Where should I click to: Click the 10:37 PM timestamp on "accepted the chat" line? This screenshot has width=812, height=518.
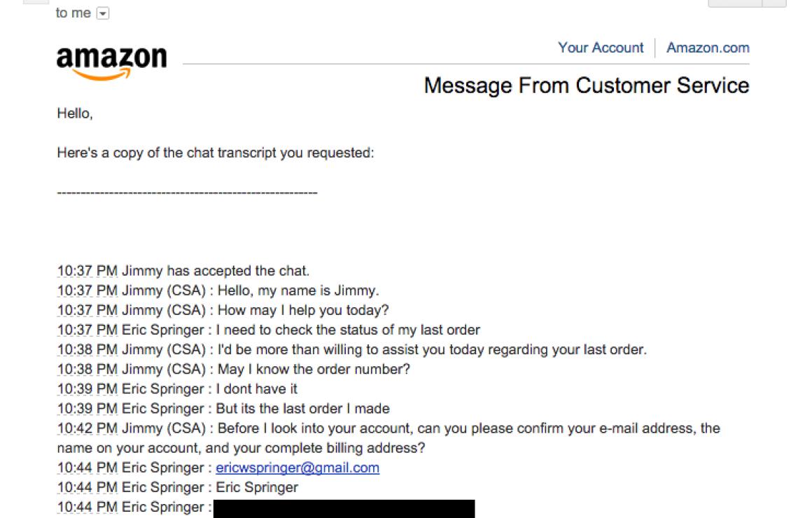coord(87,271)
